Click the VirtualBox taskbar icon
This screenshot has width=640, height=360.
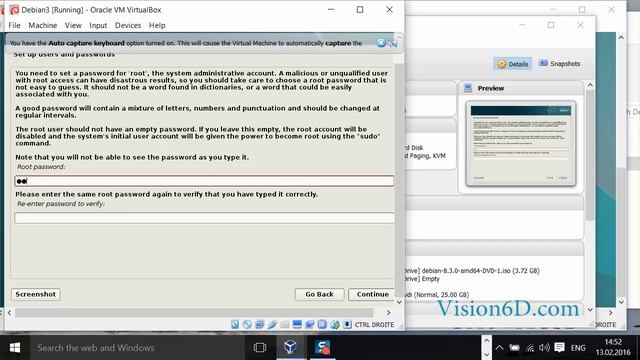click(x=290, y=348)
